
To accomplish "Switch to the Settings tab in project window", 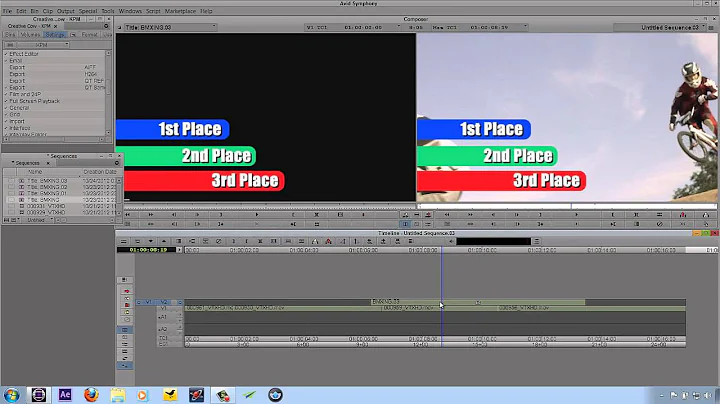I will (x=55, y=35).
